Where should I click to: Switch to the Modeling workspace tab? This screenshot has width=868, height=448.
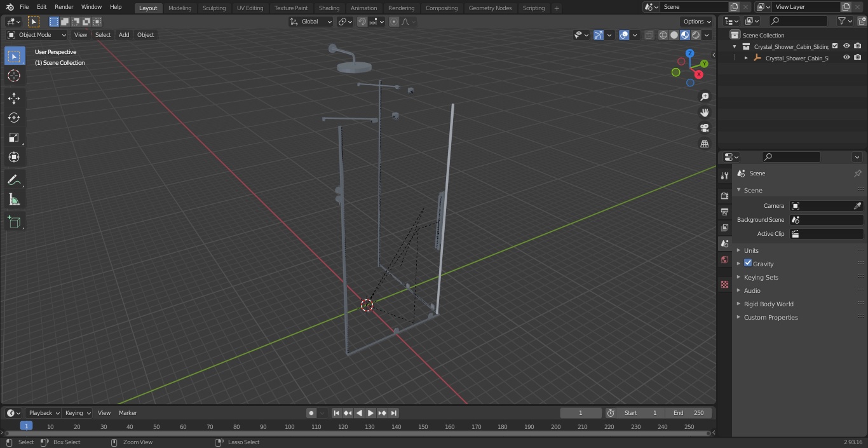pyautogui.click(x=180, y=8)
